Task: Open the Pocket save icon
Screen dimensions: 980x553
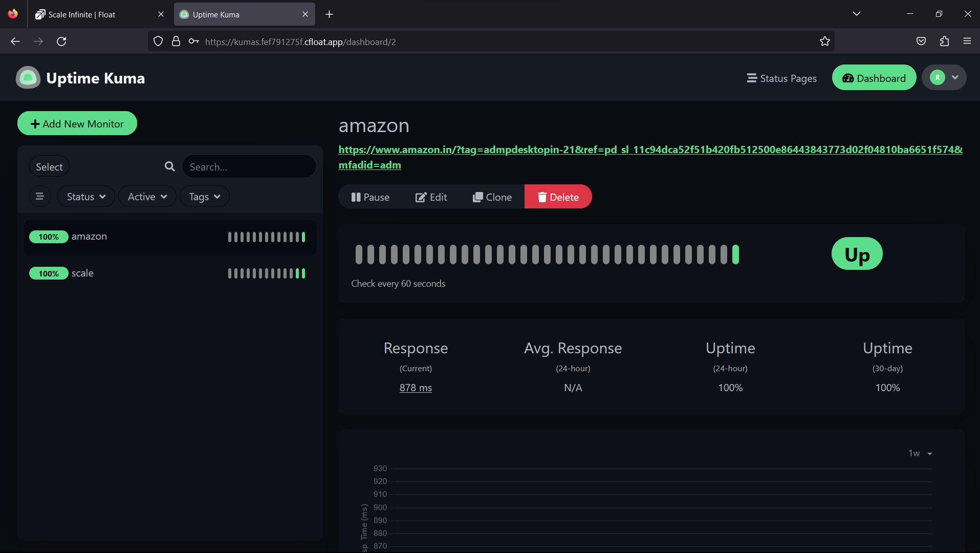Action: 921,41
